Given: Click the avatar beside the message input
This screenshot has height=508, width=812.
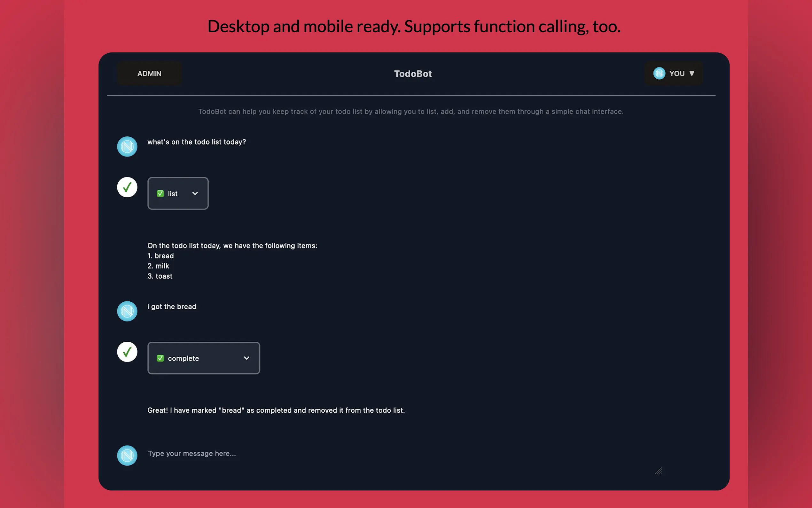Looking at the screenshot, I should click(127, 456).
